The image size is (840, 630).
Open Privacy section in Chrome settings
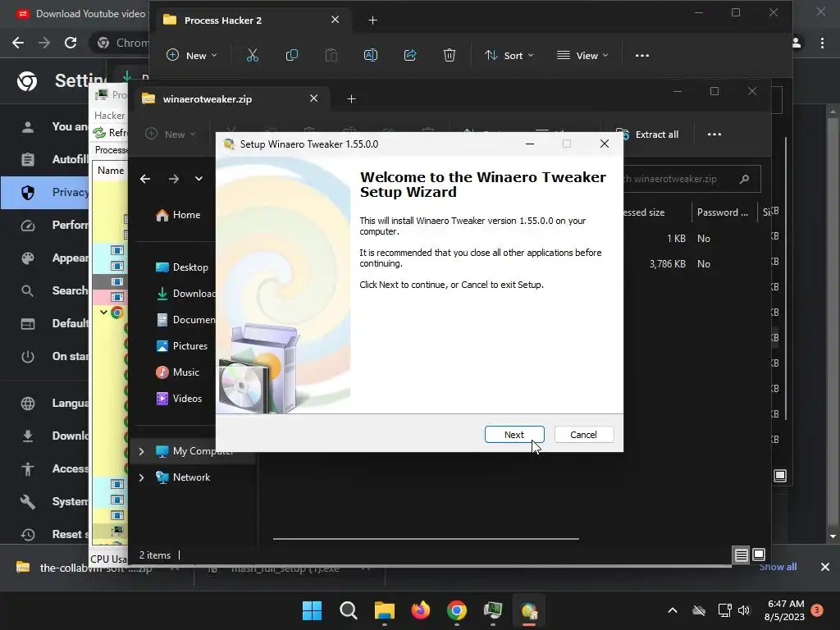tap(45, 192)
